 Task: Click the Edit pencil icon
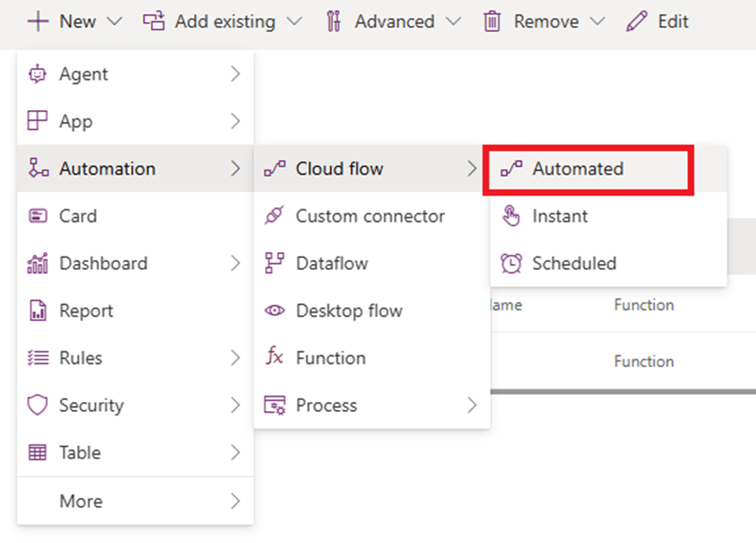point(637,21)
